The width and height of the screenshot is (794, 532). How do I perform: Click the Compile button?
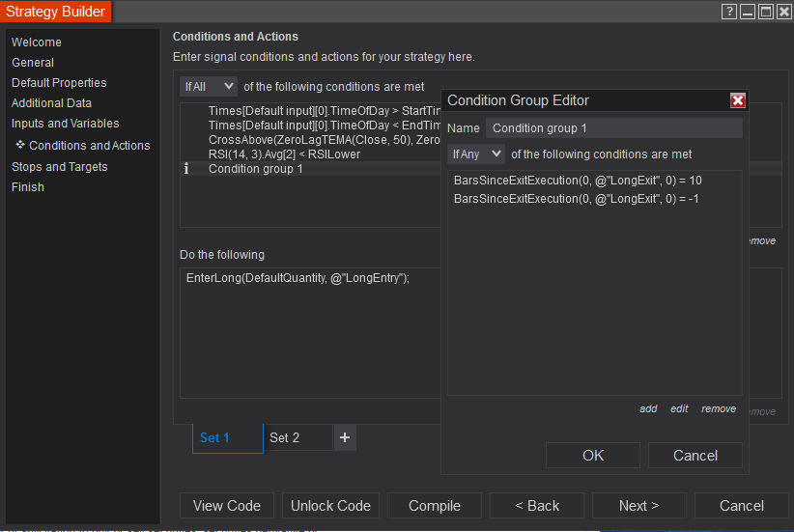[435, 506]
